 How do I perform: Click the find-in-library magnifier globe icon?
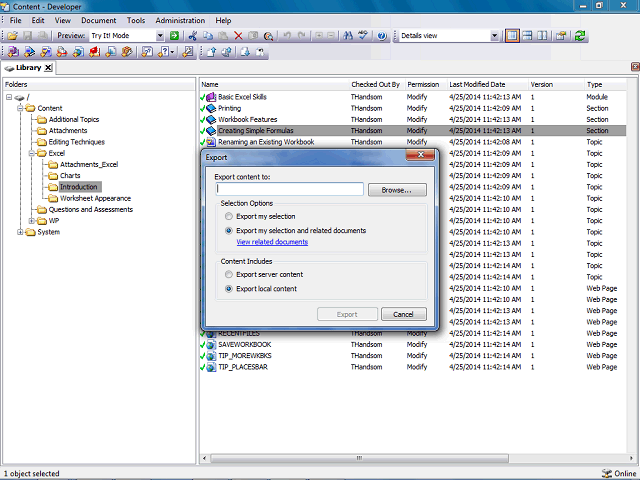268,36
